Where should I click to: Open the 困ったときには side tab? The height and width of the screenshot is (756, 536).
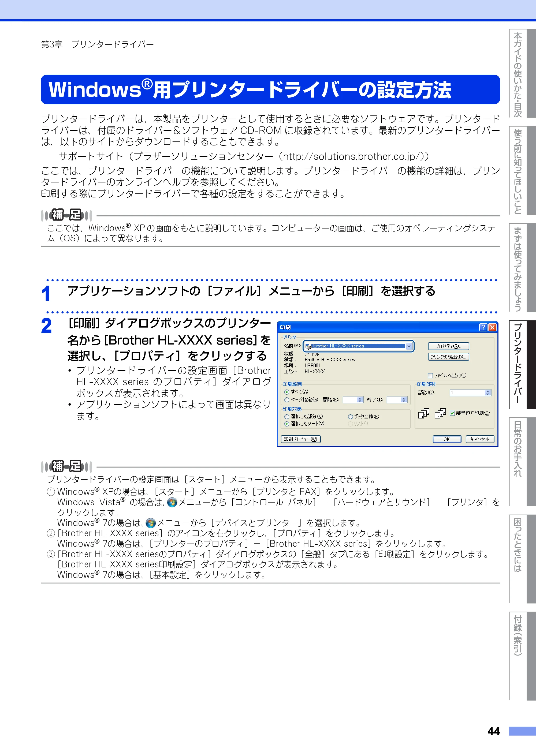coord(523,559)
